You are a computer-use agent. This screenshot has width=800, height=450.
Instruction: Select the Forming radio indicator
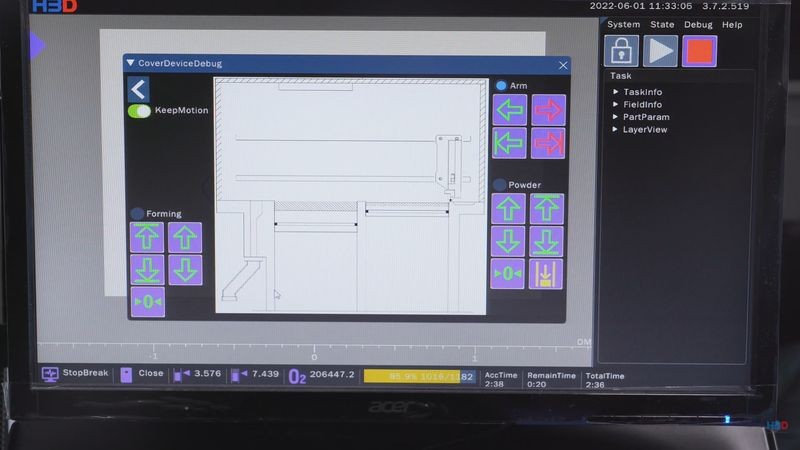pos(137,213)
